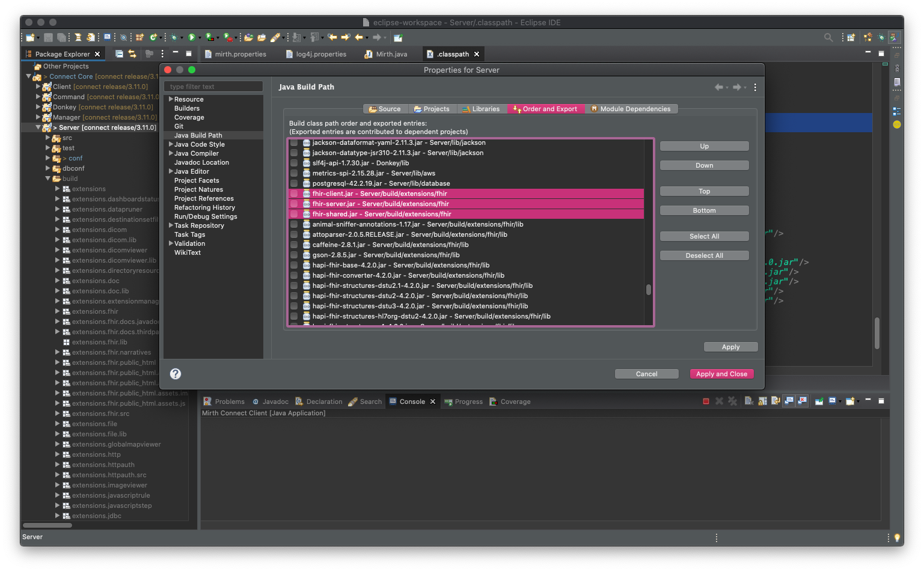Click Pin Console icon
The image size is (924, 571).
pyautogui.click(x=819, y=401)
